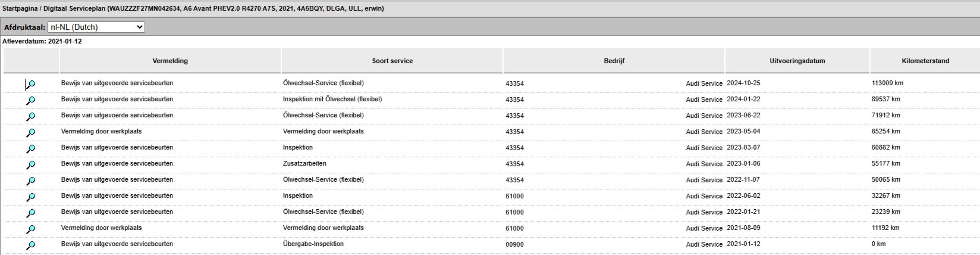
Task: Inspect the 2023-03-07 Inspektion record
Action: point(31,149)
